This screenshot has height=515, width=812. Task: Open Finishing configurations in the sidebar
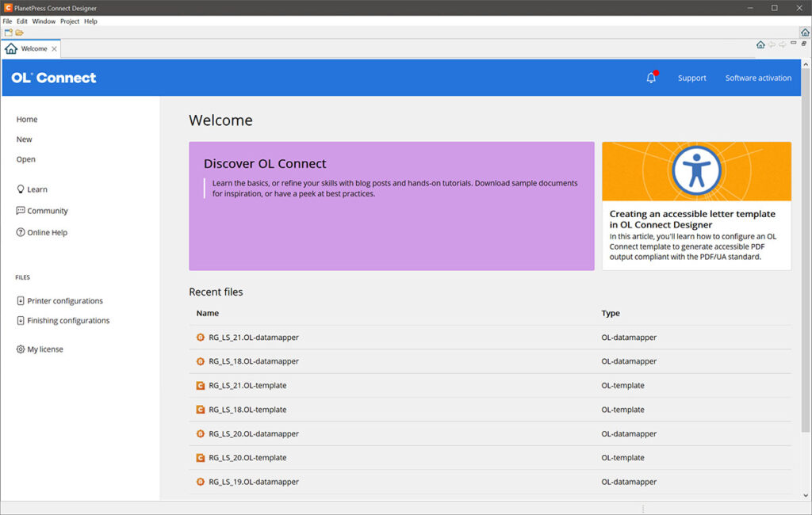pos(68,321)
